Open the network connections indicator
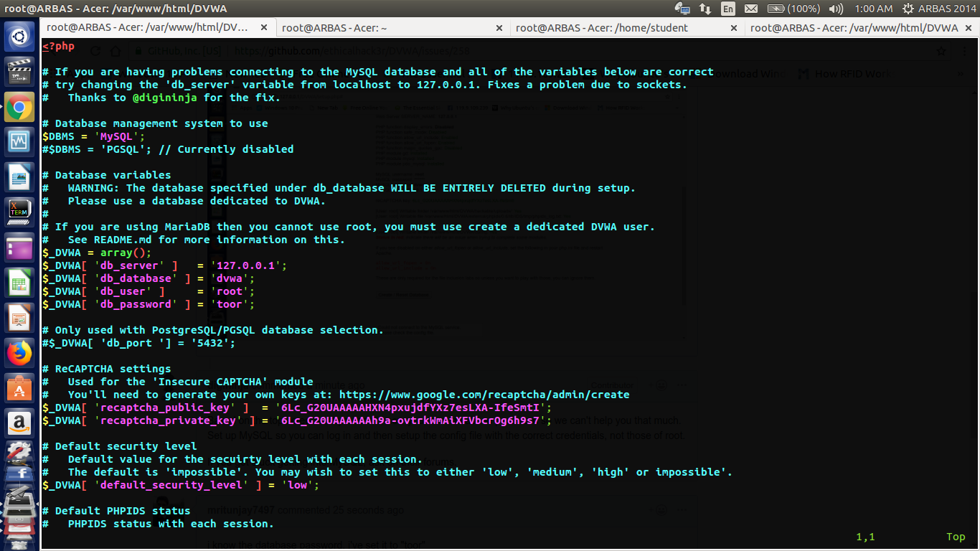 coord(705,9)
